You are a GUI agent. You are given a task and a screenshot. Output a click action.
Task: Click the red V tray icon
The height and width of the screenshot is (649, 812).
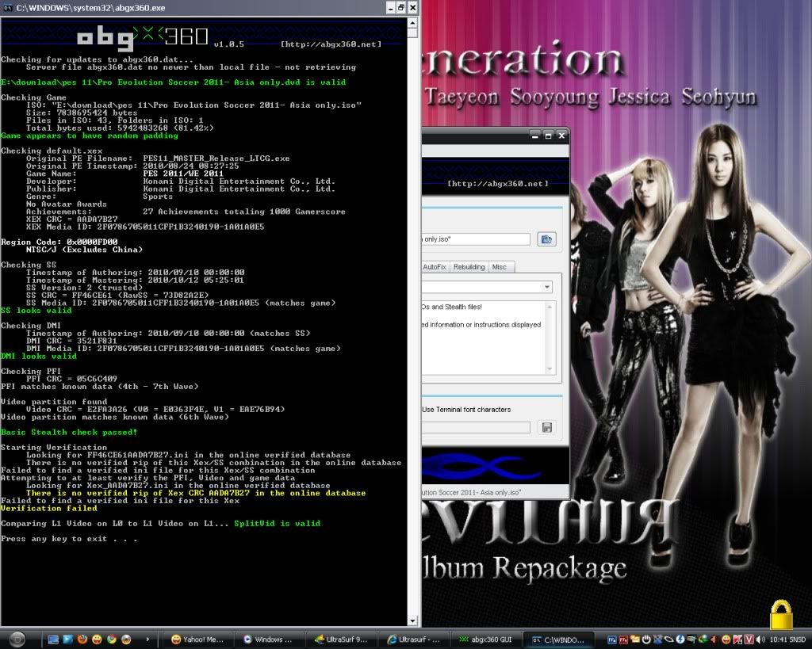[x=749, y=639]
